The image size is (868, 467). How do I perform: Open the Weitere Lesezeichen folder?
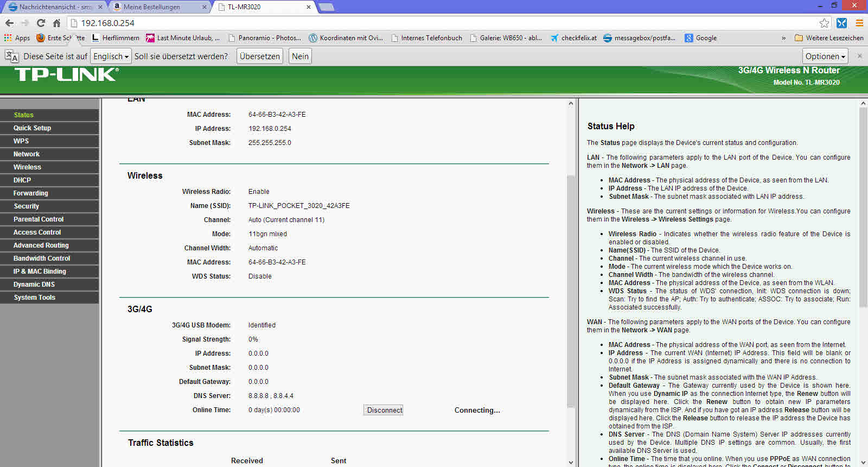coord(829,38)
